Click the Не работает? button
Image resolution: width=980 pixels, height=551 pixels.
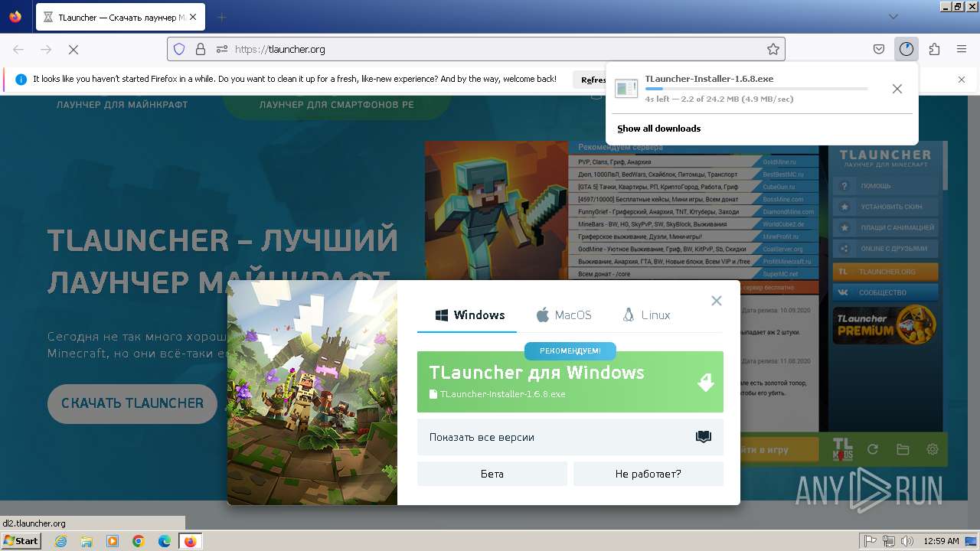648,474
